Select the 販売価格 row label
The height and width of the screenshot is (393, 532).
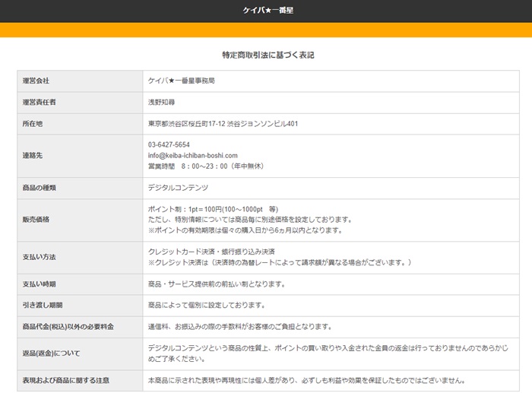[x=36, y=219]
